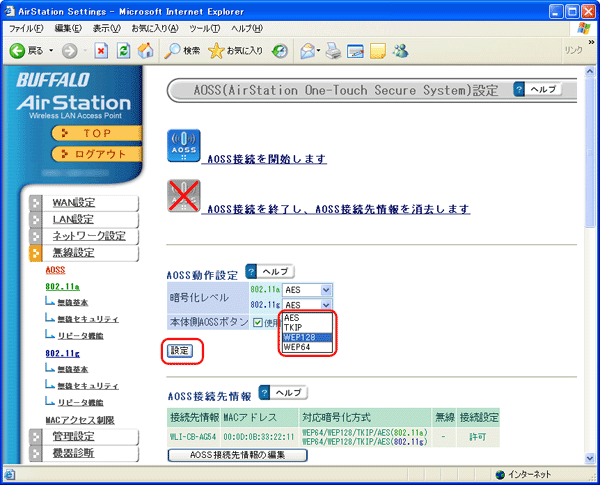Expand toolbar overflow chevron near リンク

(592, 42)
